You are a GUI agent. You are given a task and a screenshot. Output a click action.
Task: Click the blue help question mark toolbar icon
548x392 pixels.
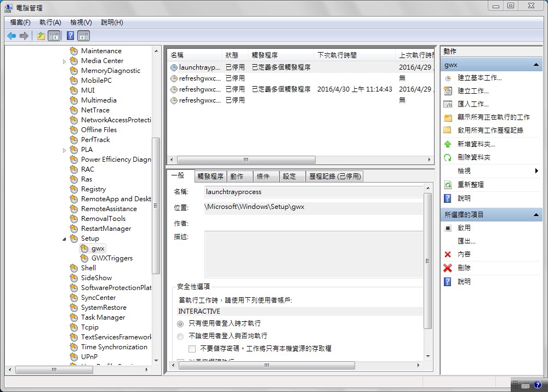click(70, 35)
